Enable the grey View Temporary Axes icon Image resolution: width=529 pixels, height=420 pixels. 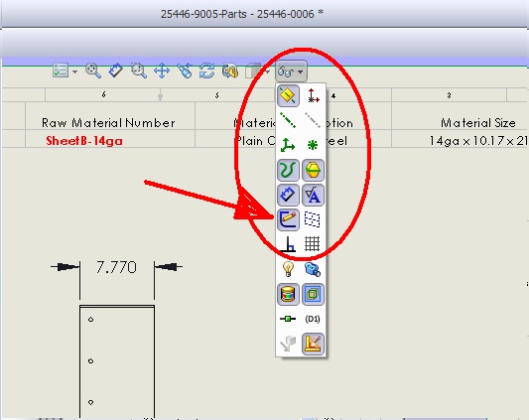coord(313,120)
